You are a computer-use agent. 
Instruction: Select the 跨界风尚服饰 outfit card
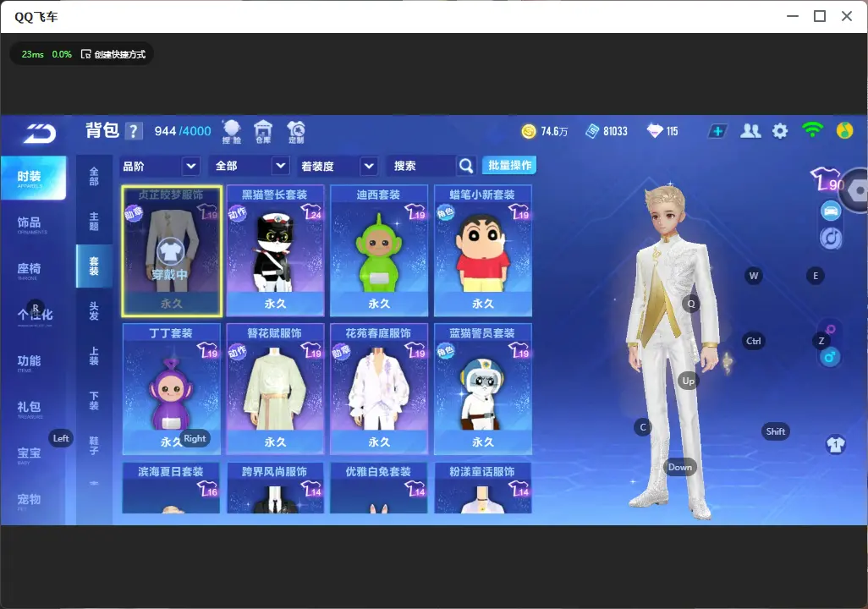click(275, 488)
